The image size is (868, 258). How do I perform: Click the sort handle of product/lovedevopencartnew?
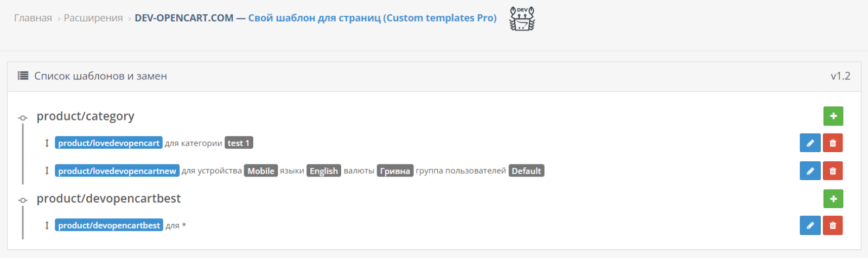point(47,171)
